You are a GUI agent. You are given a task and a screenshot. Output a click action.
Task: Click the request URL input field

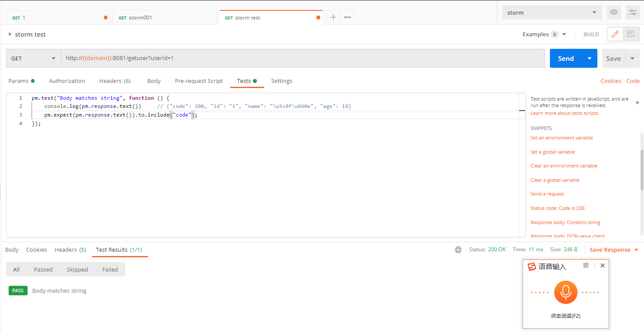click(303, 58)
